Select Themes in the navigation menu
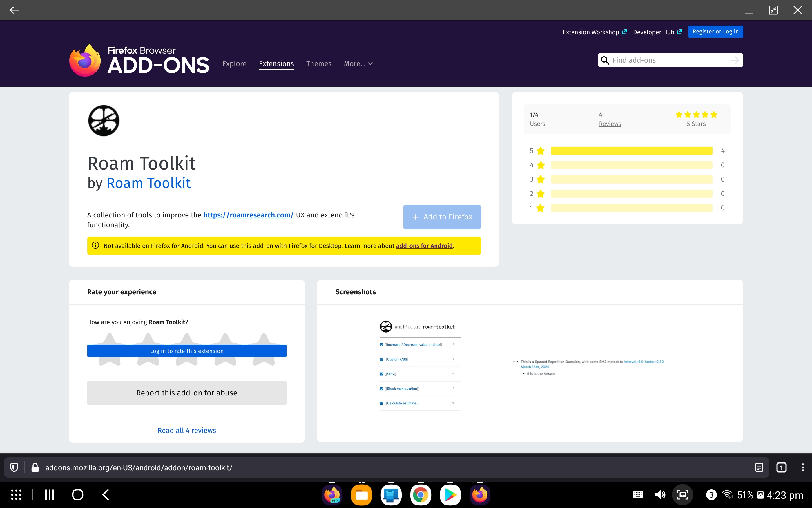812x508 pixels. (318, 64)
